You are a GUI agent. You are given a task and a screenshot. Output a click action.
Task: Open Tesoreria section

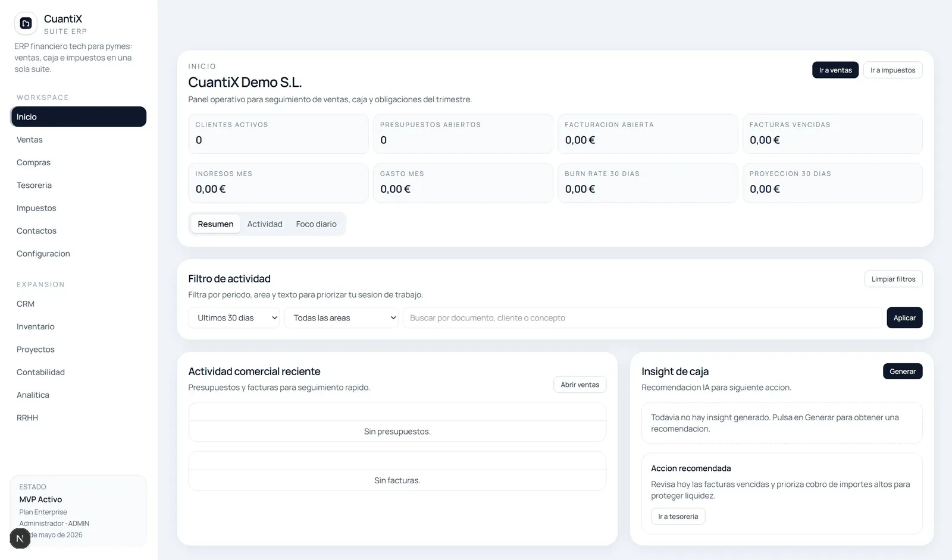pyautogui.click(x=78, y=185)
